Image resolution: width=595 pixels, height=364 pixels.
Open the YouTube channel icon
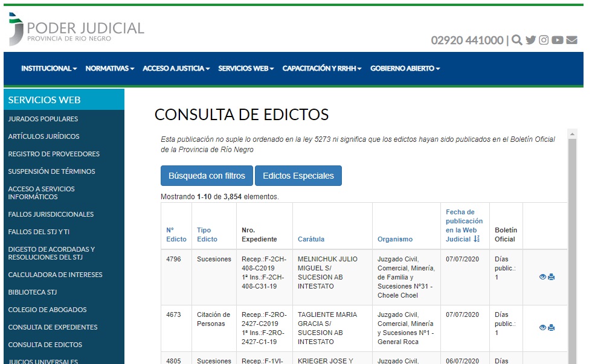pos(558,40)
